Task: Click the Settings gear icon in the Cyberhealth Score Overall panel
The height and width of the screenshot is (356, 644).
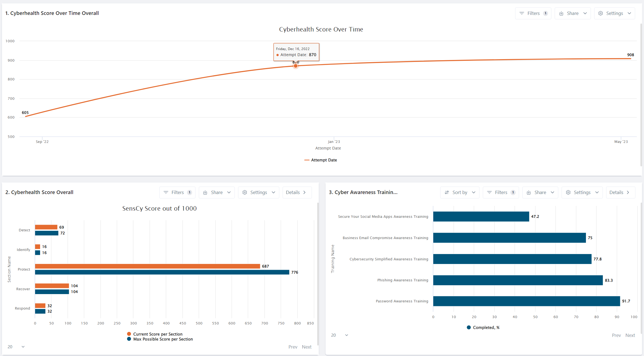Action: [x=245, y=192]
